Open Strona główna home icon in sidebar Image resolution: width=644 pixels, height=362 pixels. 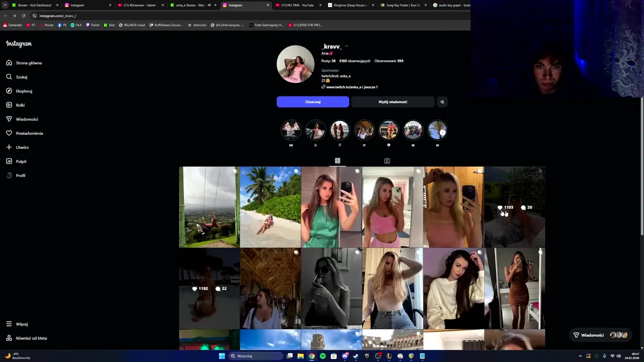pyautogui.click(x=9, y=63)
